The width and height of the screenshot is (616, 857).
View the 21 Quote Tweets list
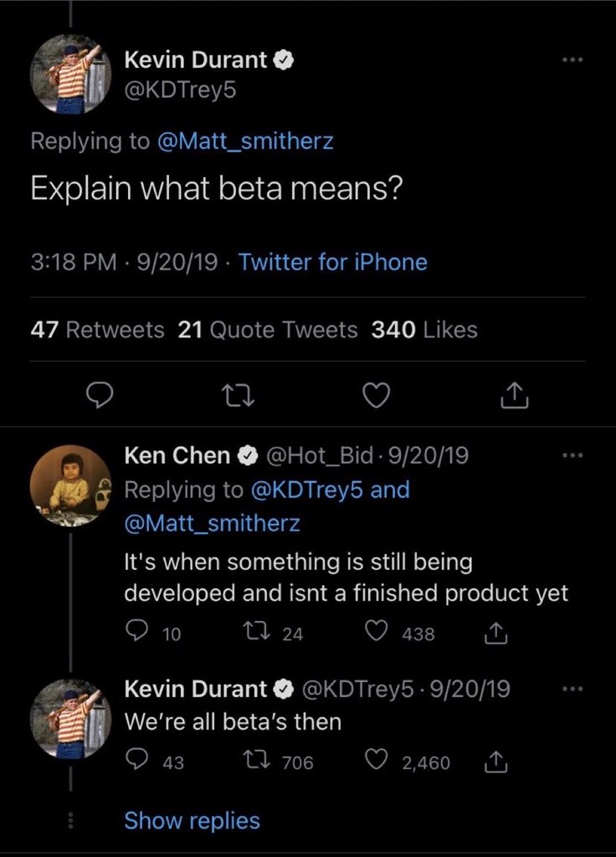[x=268, y=331]
